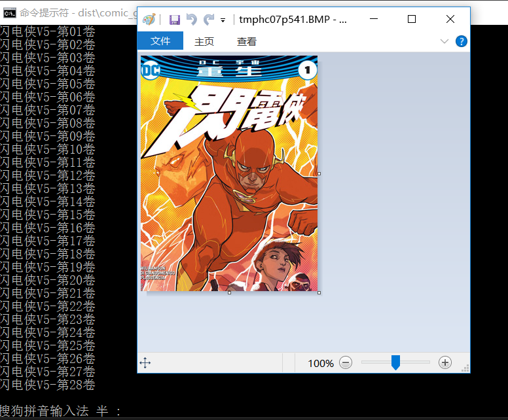Image resolution: width=508 pixels, height=420 pixels.
Task: Click 闪电侠V5-第09卷 in the console
Action: pos(48,136)
